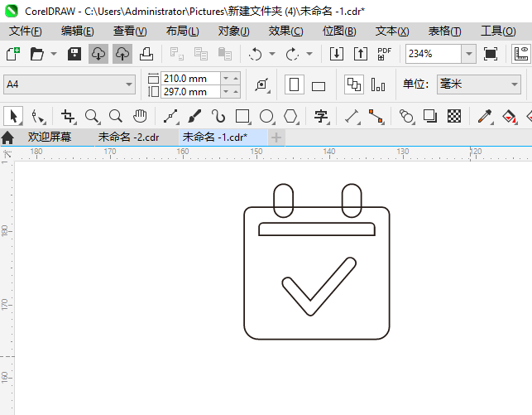Toggle landscape page orientation
This screenshot has width=532, height=415.
(x=319, y=86)
